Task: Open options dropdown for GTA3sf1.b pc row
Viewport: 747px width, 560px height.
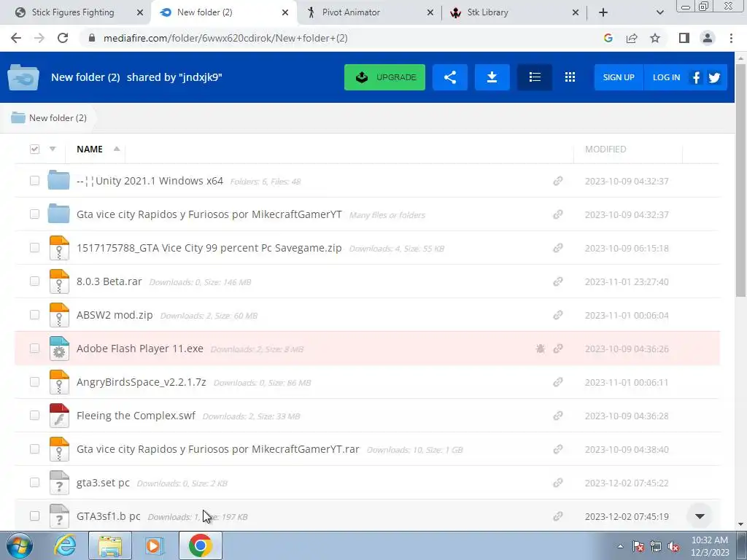Action: click(x=700, y=516)
